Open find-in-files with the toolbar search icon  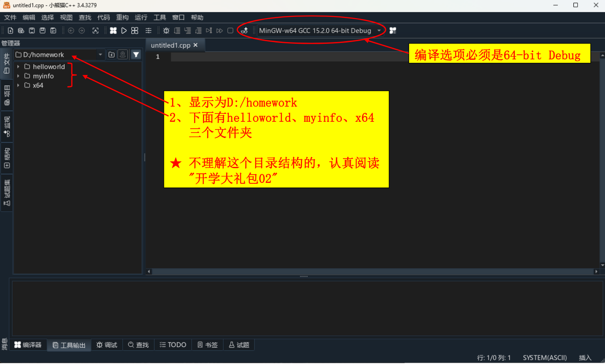pyautogui.click(x=95, y=30)
